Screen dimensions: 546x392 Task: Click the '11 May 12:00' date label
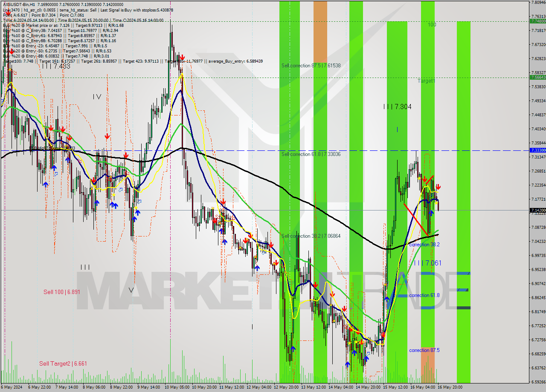(232, 387)
